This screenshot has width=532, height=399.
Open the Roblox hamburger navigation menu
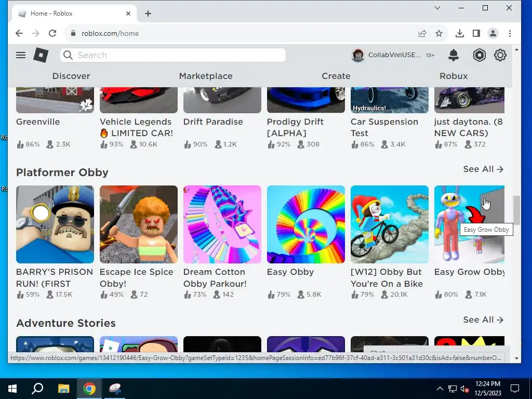21,55
